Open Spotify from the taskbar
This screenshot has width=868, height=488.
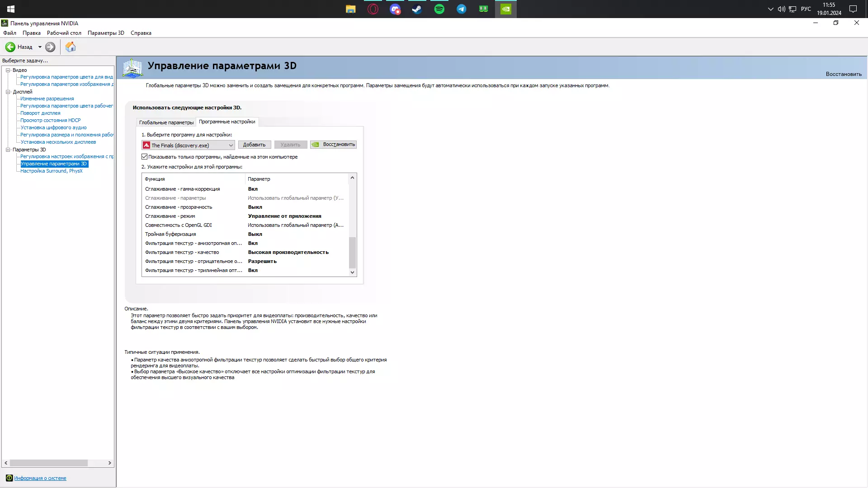(x=439, y=9)
